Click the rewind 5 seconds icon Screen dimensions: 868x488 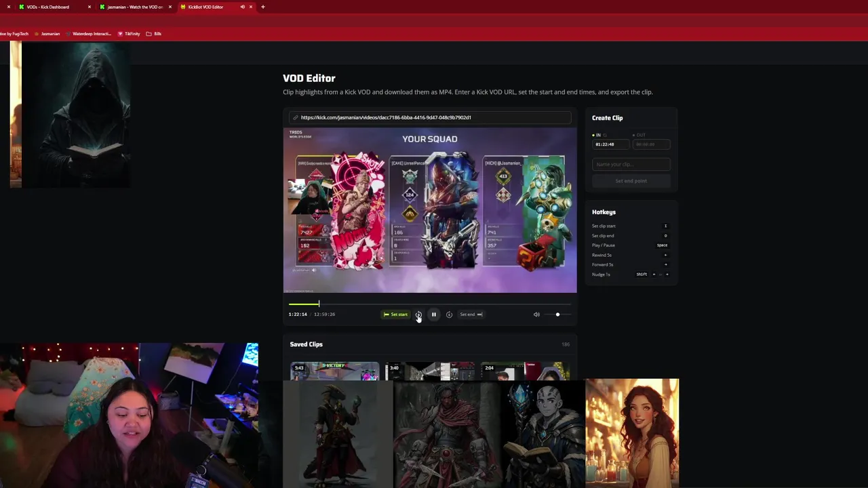418,314
